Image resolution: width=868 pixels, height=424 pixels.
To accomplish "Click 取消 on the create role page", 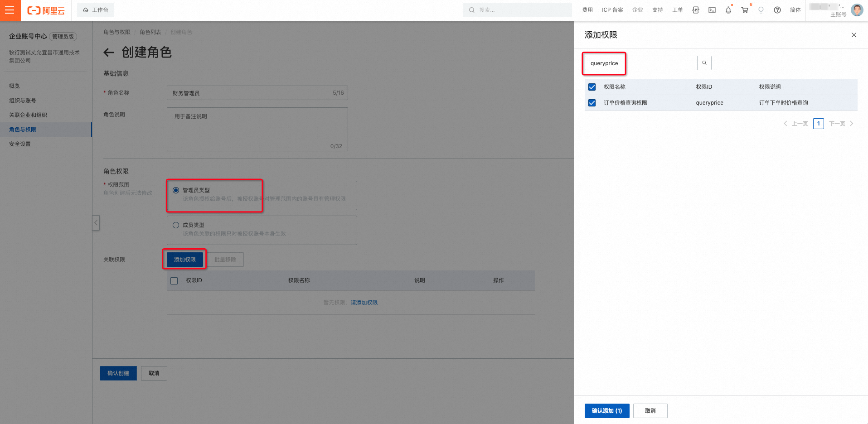I will (154, 373).
